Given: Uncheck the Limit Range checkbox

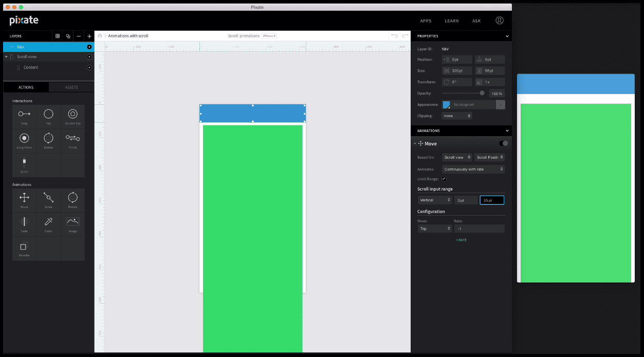Looking at the screenshot, I should click(444, 179).
